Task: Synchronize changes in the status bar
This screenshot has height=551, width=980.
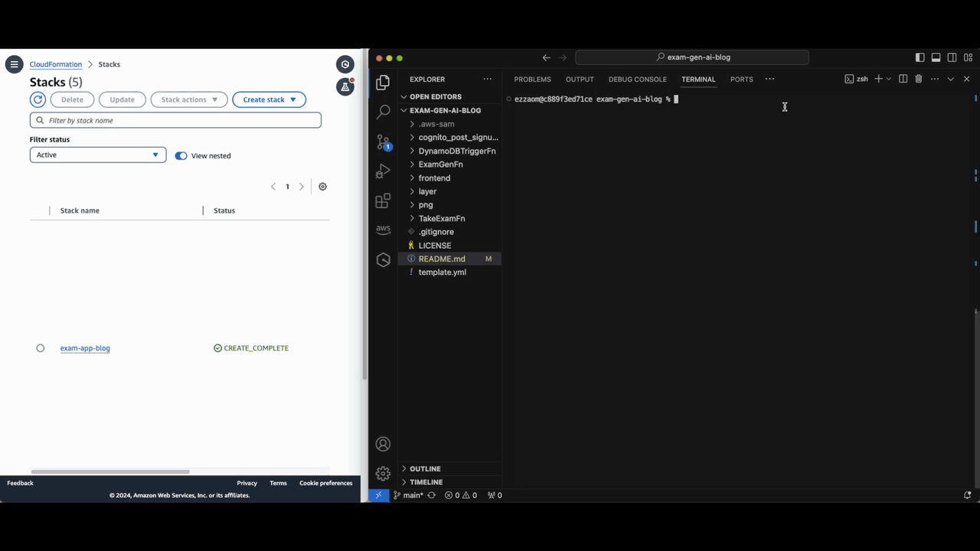Action: (x=431, y=495)
